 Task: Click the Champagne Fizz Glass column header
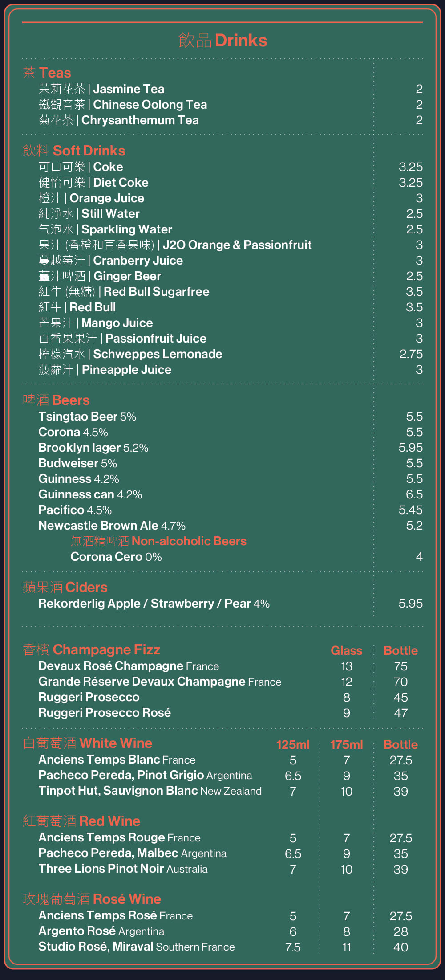pos(347,651)
